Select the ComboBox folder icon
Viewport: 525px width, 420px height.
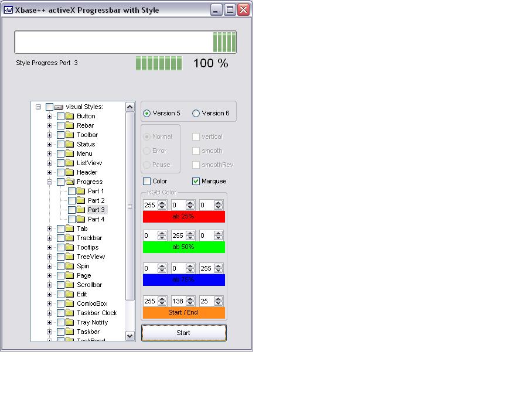[70, 303]
